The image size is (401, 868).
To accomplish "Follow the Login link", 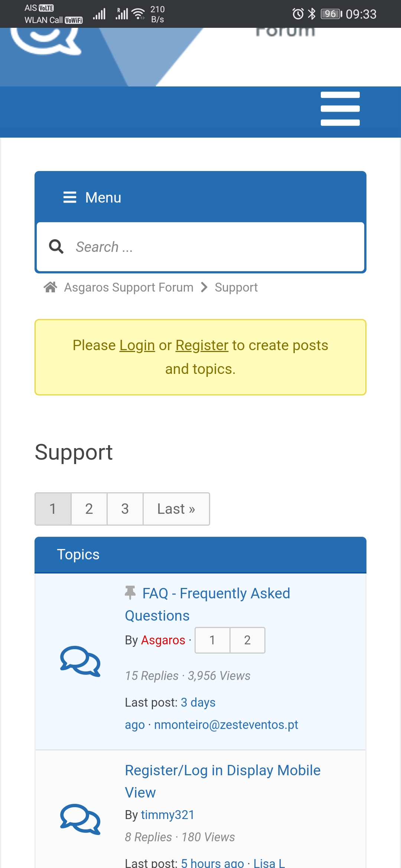I will coord(137,345).
